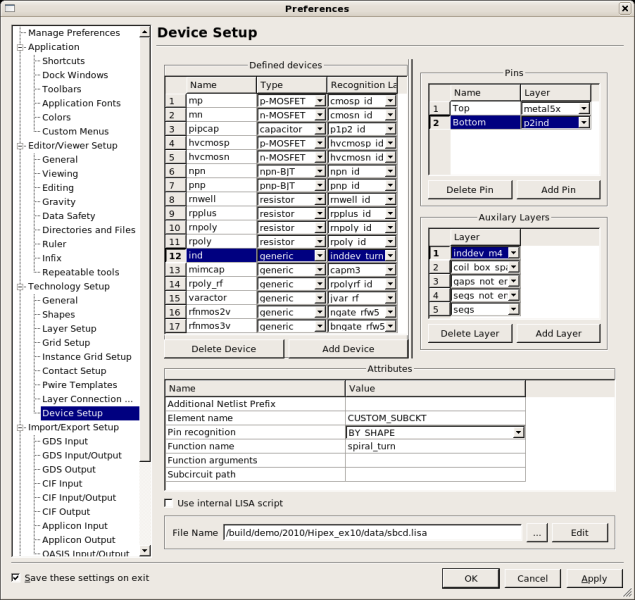Open the inddev_m4 auxiliary layer dropdown
The width and height of the screenshot is (635, 600).
(x=513, y=253)
